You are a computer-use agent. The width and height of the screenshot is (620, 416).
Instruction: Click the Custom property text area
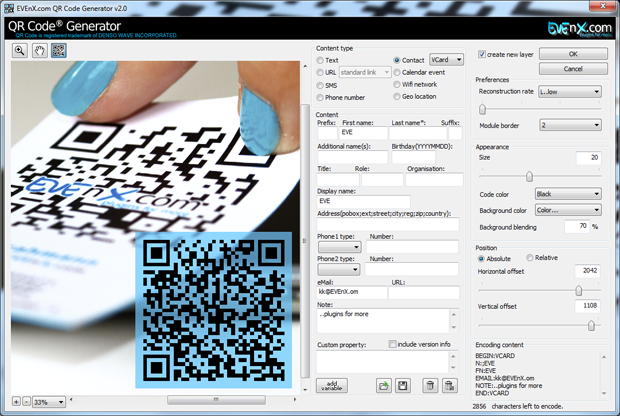point(383,361)
